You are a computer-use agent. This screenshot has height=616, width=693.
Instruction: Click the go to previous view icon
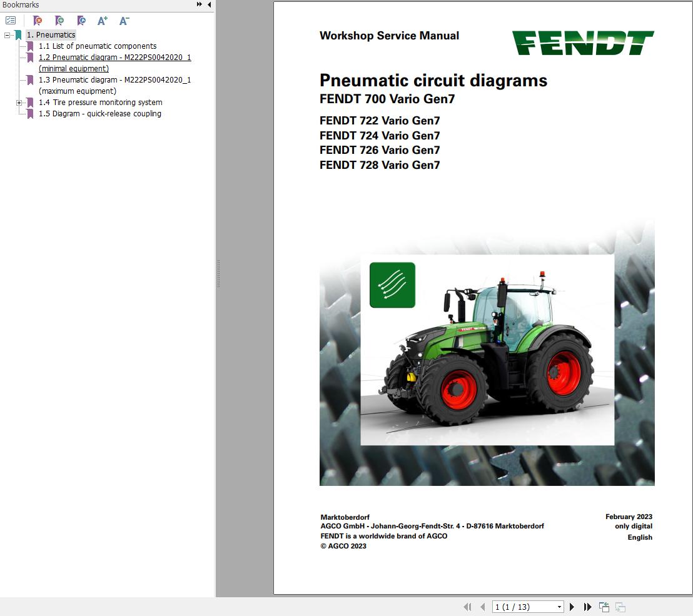click(604, 607)
